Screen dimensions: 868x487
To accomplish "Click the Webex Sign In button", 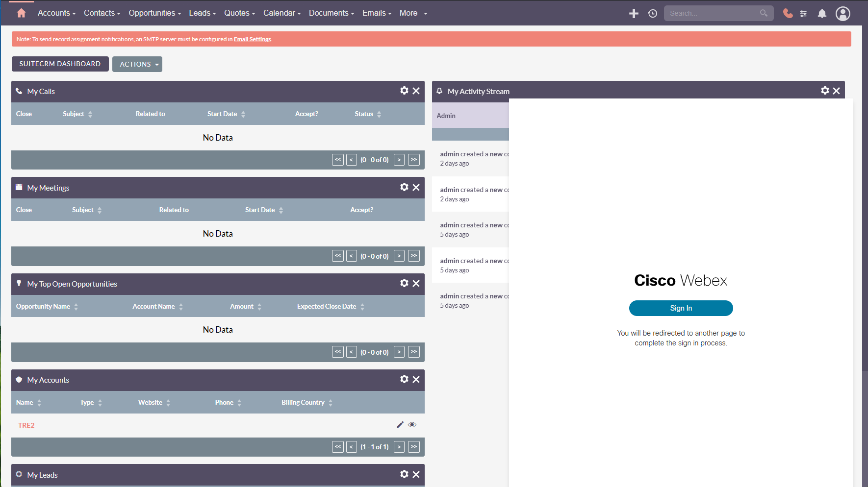I will 681,308.
